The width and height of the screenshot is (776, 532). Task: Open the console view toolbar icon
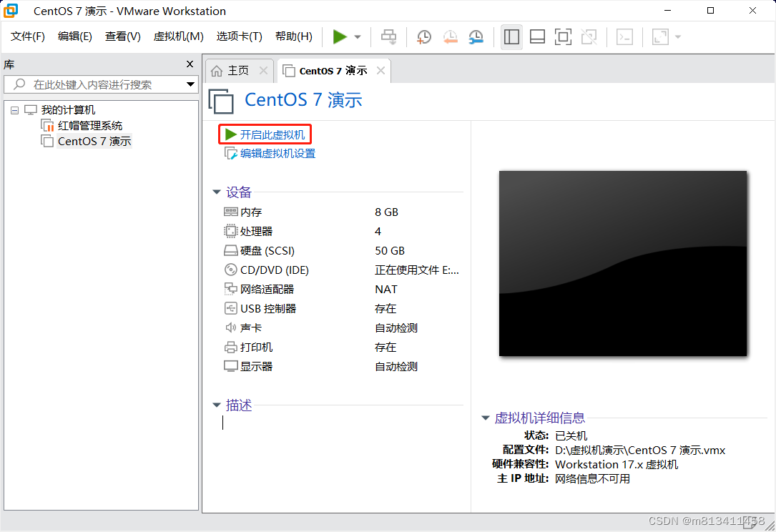point(624,36)
